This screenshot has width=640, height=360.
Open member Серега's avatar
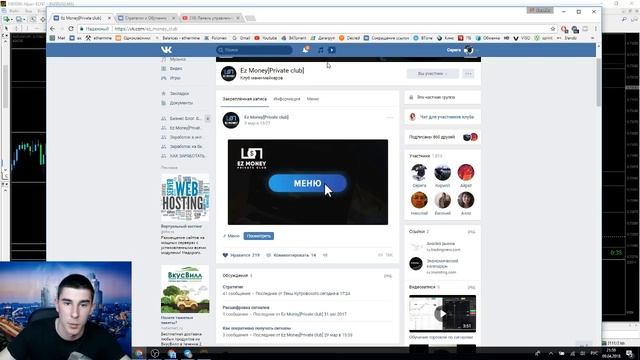coord(419,172)
